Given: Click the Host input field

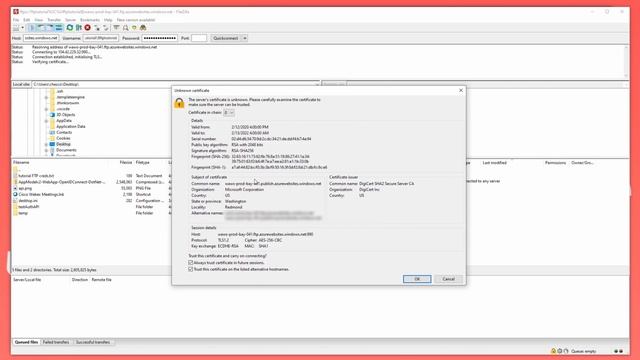Looking at the screenshot, I should click(41, 38).
